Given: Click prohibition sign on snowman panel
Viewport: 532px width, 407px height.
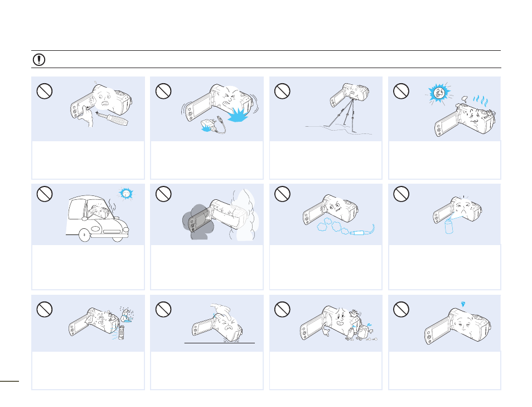Looking at the screenshot, I should click(45, 309).
